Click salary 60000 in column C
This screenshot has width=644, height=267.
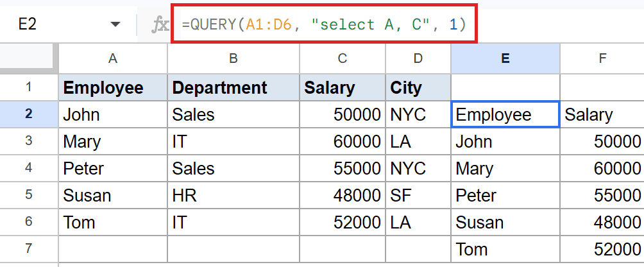coord(343,141)
